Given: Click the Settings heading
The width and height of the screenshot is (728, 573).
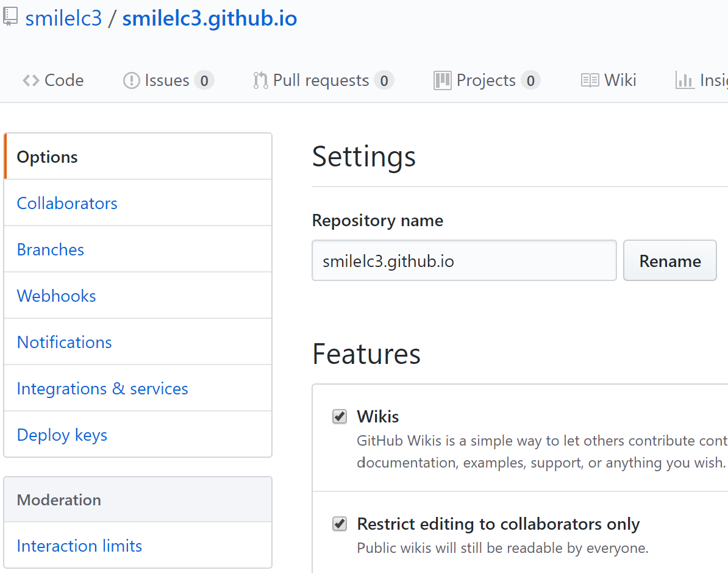Looking at the screenshot, I should tap(363, 157).
